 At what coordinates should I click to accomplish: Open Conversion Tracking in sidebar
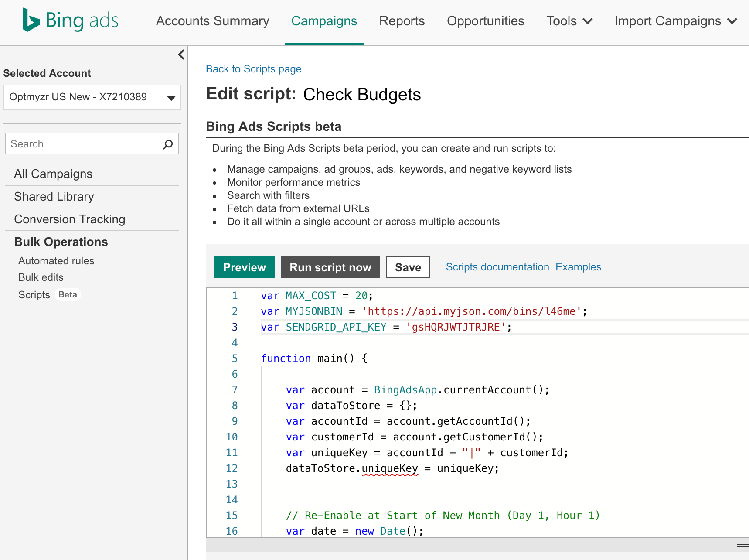pos(70,219)
